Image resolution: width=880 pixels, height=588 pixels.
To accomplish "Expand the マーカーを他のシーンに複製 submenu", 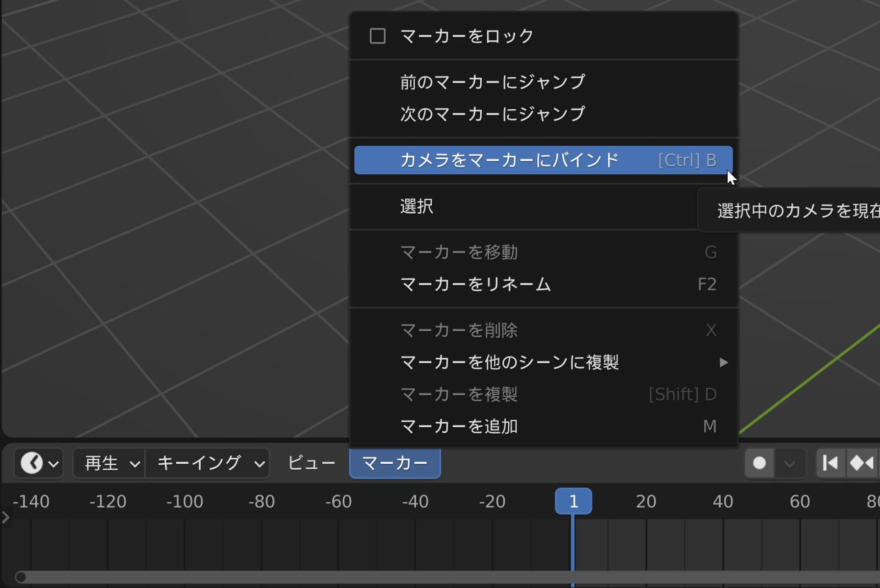I will [x=511, y=362].
